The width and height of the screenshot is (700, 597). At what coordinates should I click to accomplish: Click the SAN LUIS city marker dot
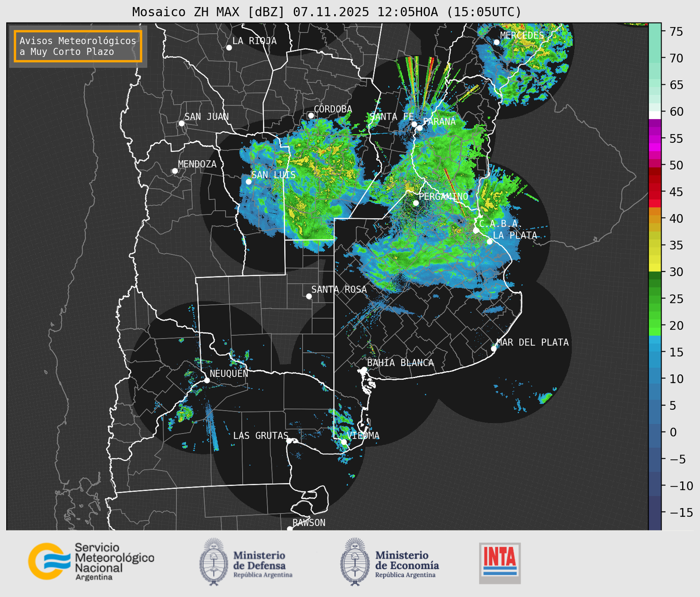(249, 181)
